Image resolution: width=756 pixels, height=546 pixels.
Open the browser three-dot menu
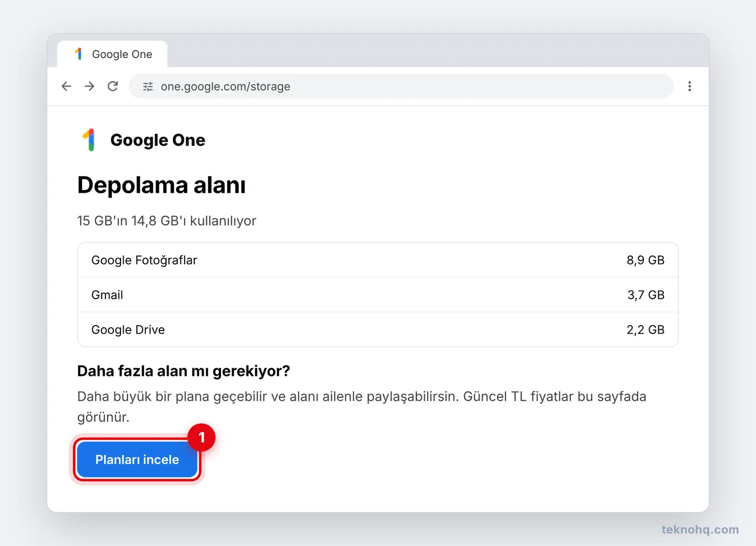pos(690,86)
